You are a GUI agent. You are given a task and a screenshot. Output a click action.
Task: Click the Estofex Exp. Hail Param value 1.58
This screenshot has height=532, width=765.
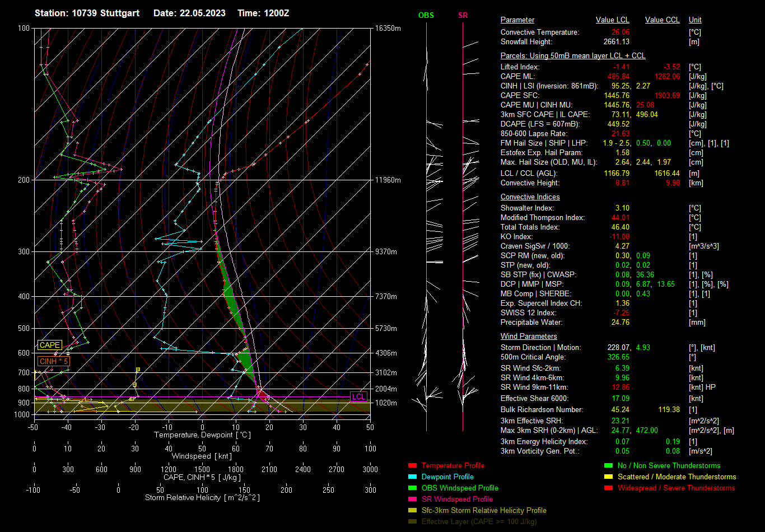[x=622, y=153]
